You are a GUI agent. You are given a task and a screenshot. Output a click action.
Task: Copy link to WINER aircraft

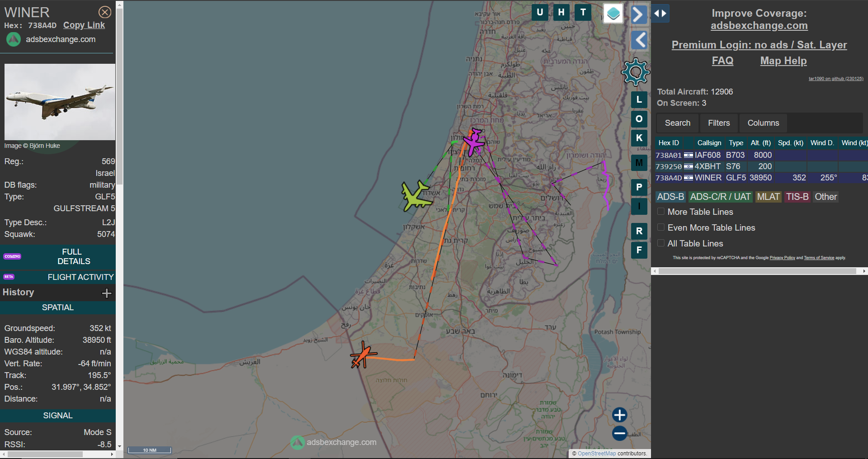tap(84, 25)
